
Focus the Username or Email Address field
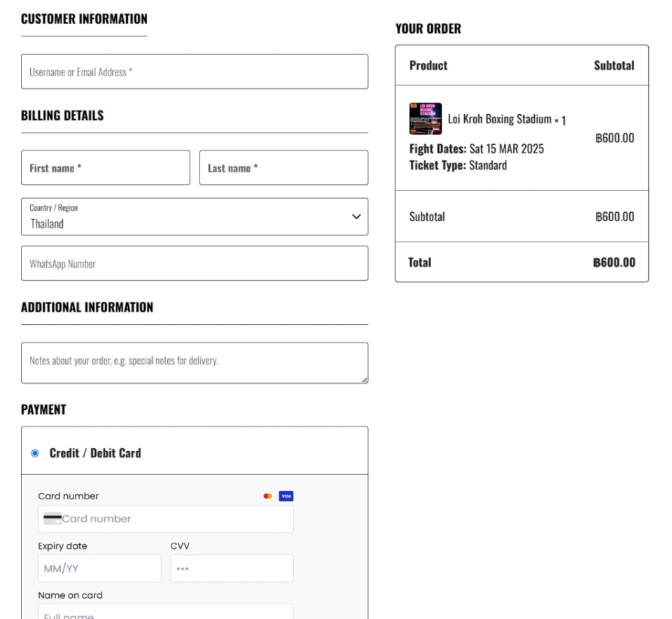click(x=195, y=71)
